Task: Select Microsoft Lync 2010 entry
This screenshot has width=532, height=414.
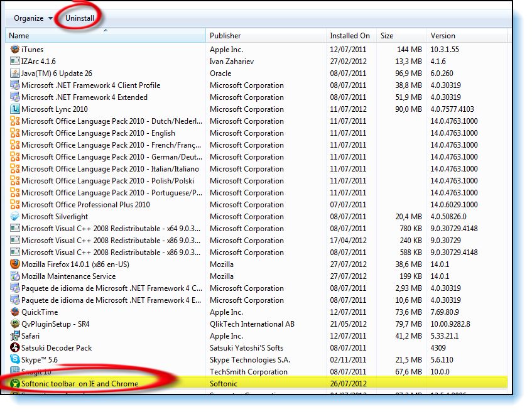Action: [x=54, y=109]
